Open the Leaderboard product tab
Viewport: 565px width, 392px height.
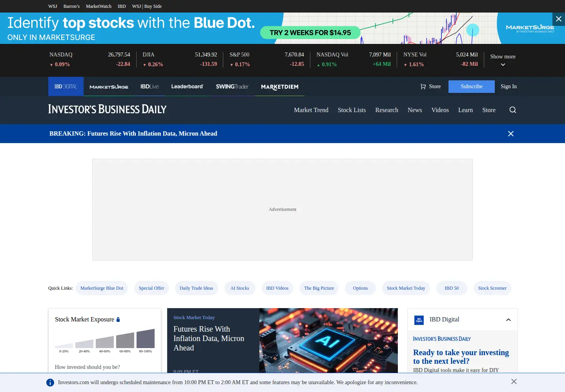pos(187,87)
